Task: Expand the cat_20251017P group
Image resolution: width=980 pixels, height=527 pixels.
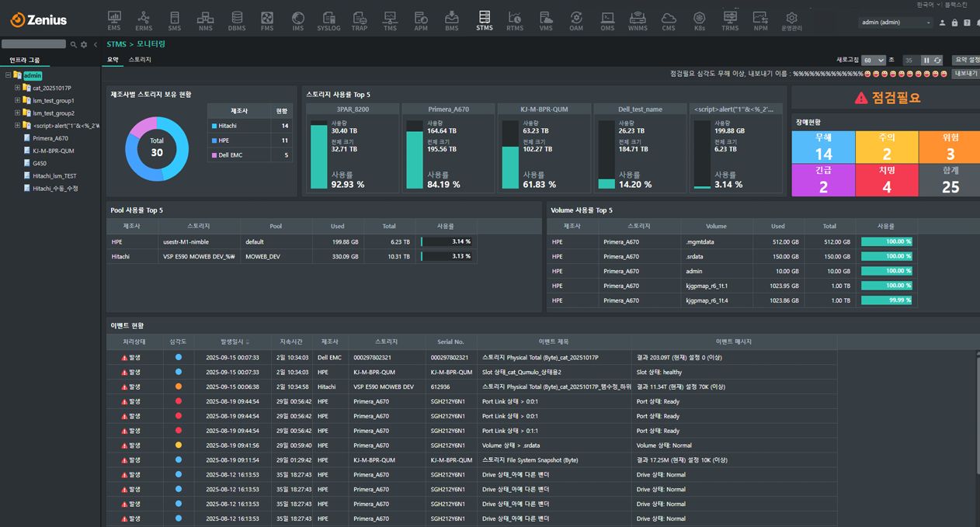Action: pyautogui.click(x=17, y=88)
